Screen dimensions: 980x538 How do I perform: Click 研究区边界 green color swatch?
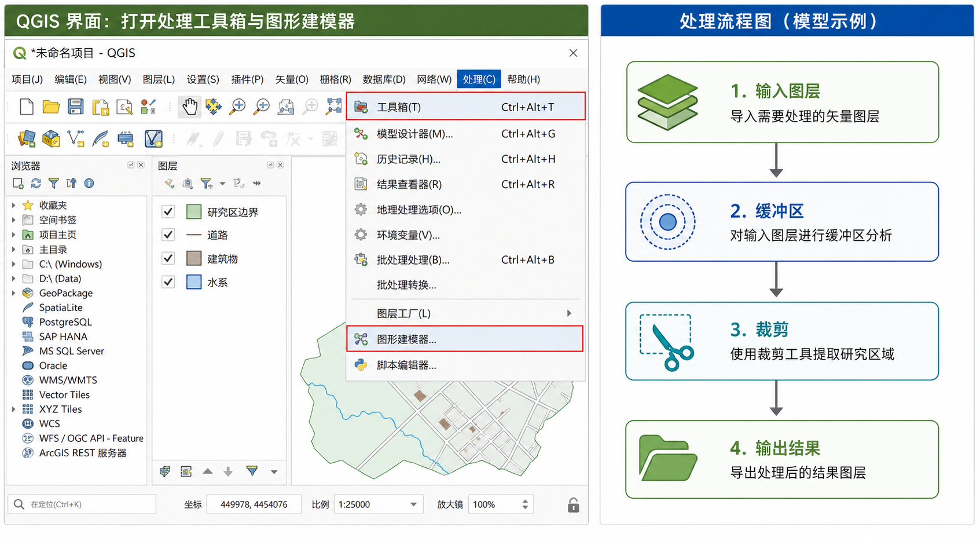[194, 212]
